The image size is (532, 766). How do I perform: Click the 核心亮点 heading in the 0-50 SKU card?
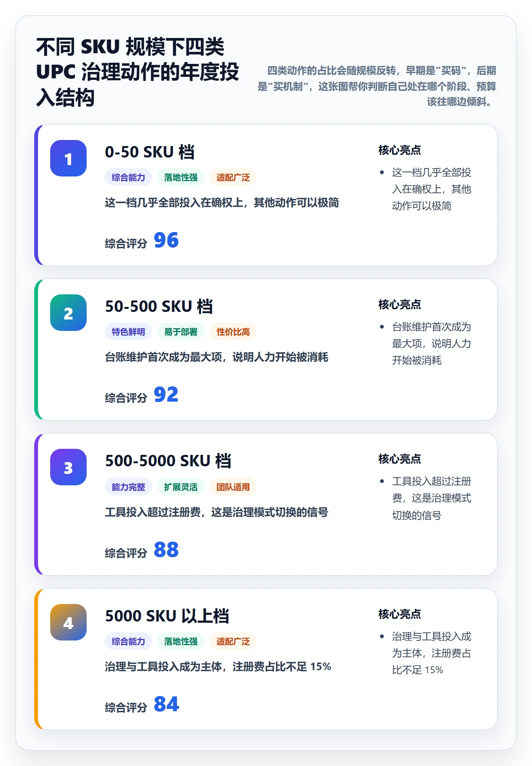[400, 150]
